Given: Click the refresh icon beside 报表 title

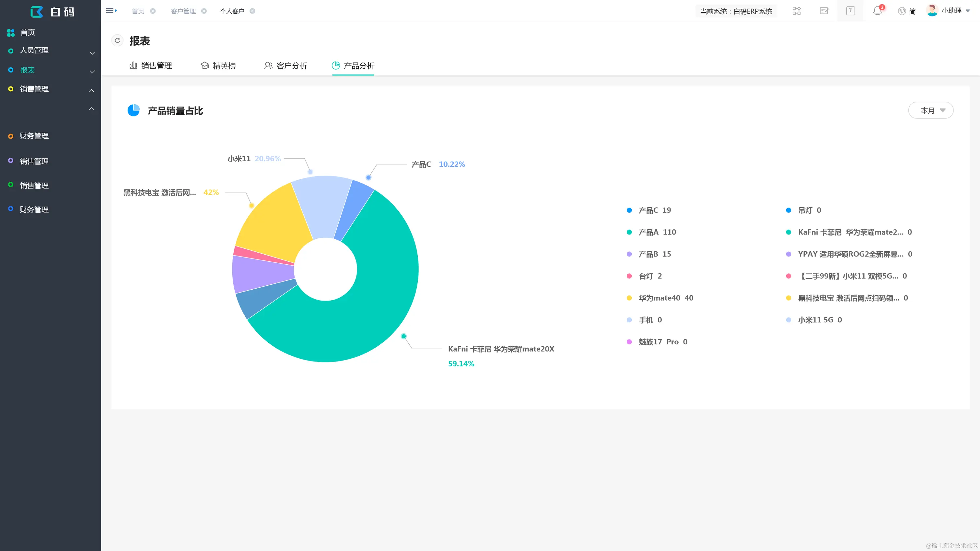Looking at the screenshot, I should 117,40.
